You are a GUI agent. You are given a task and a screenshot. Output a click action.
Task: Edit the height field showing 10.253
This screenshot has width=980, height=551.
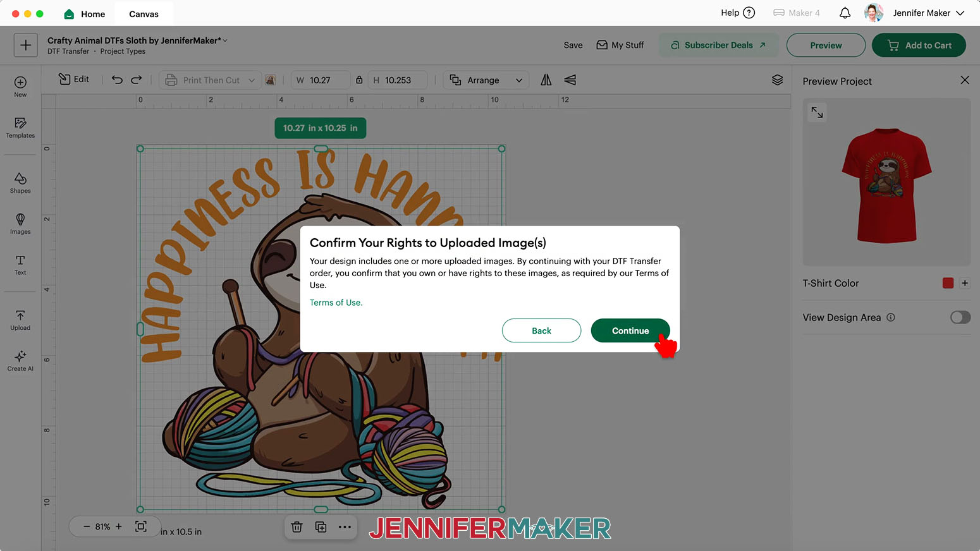398,80
